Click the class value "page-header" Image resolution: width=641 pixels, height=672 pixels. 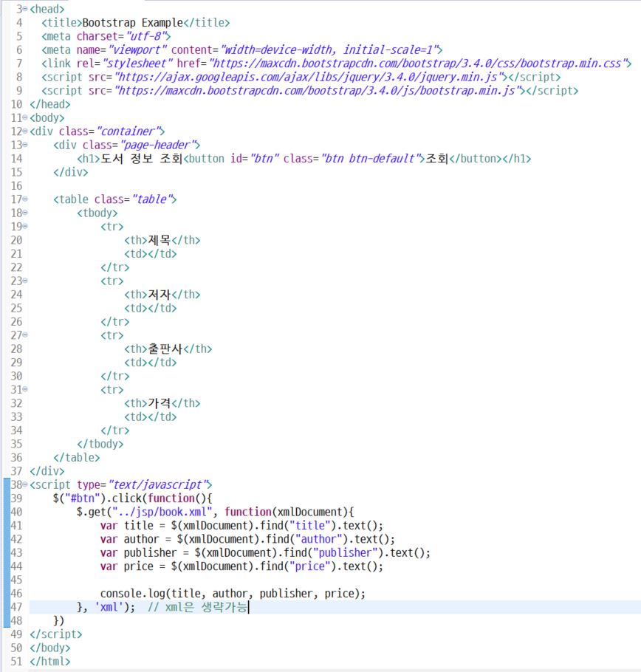(x=158, y=145)
